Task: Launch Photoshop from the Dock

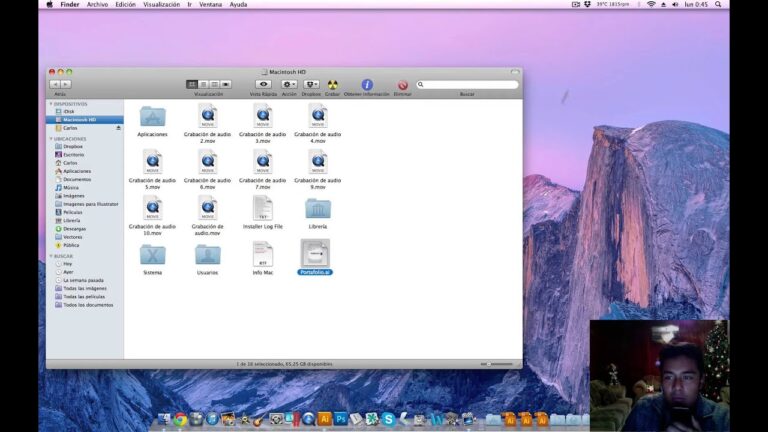Action: coord(340,419)
